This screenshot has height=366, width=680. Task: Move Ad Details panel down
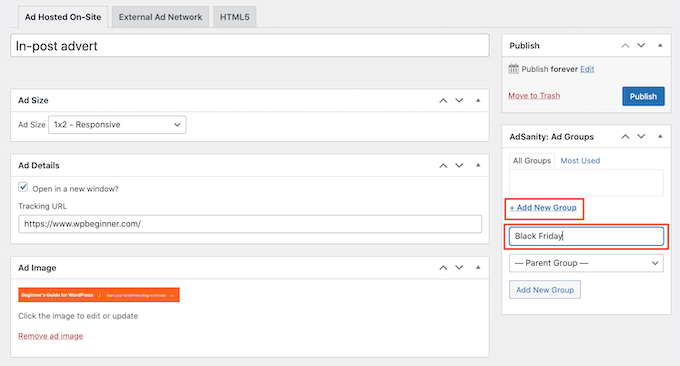459,165
